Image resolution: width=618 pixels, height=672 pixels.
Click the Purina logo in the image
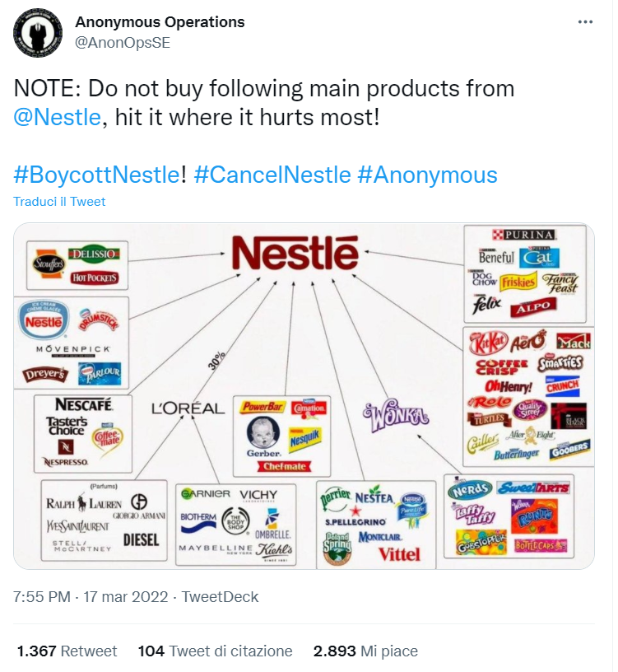pos(525,236)
